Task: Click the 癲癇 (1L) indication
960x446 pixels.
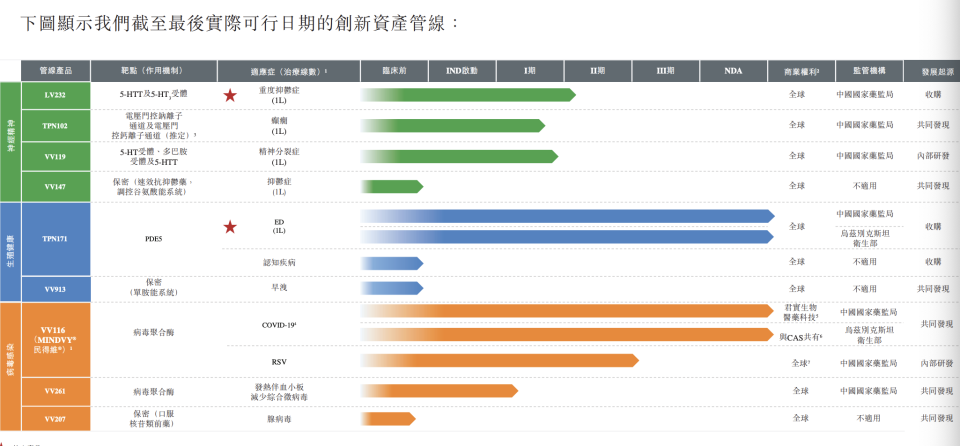Action: 279,126
